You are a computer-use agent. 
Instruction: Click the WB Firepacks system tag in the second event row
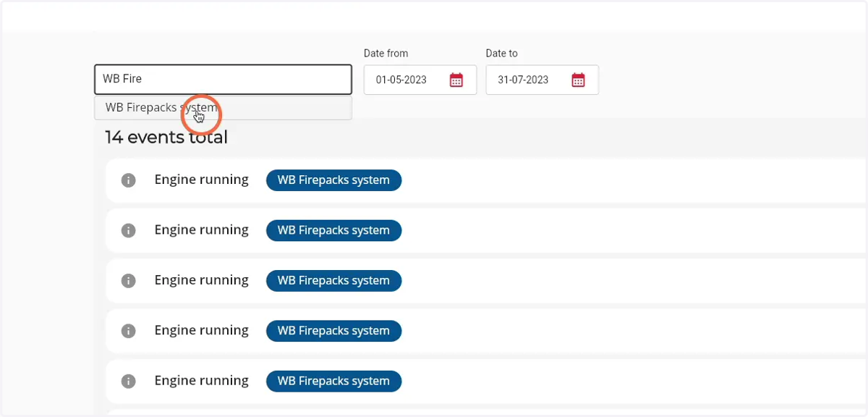pyautogui.click(x=333, y=230)
